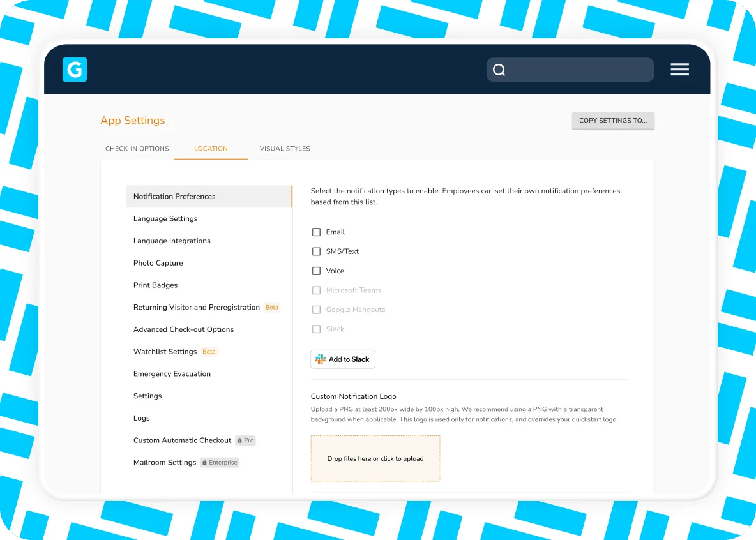Select Notification Preferences in the sidebar
Image resolution: width=756 pixels, height=540 pixels.
point(209,196)
